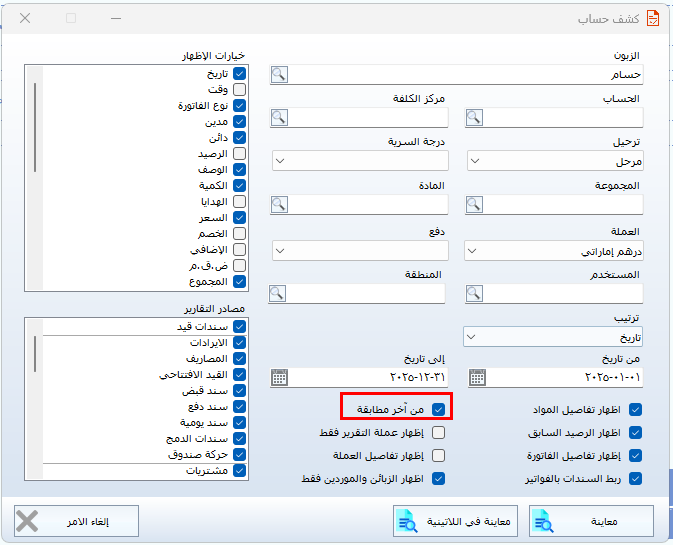Screen dimensions: 673x545
Task: Expand the ترحيل dropdown
Action: pyautogui.click(x=476, y=161)
